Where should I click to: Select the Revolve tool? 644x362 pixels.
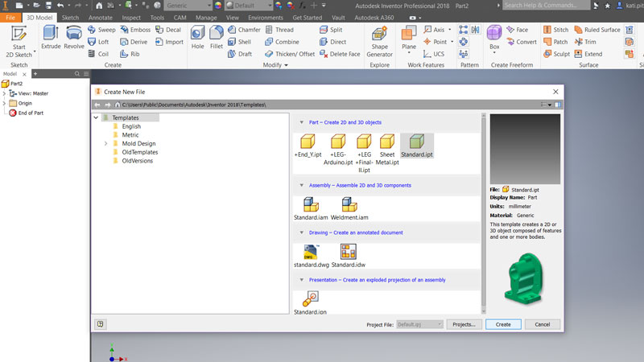tap(74, 37)
